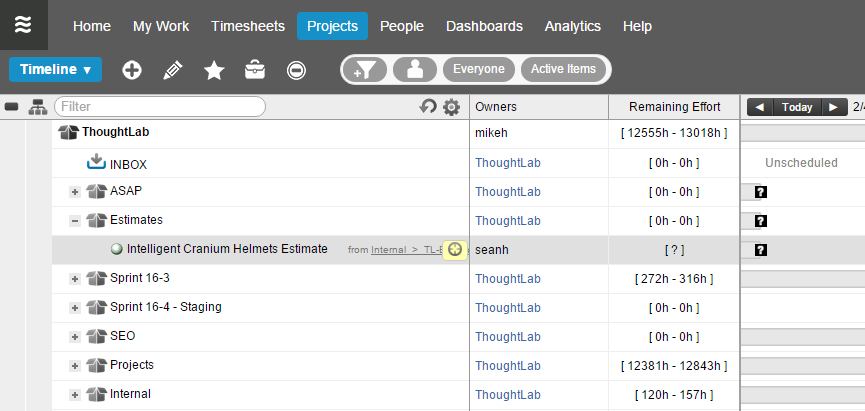
Task: Go to the Timesheets tab
Action: point(248,26)
